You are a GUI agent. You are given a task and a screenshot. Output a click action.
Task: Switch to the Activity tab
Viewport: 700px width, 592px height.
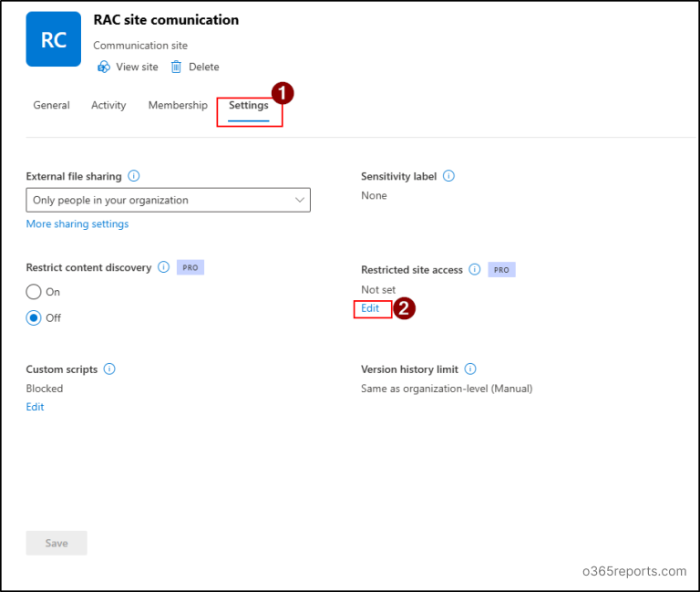pyautogui.click(x=108, y=106)
